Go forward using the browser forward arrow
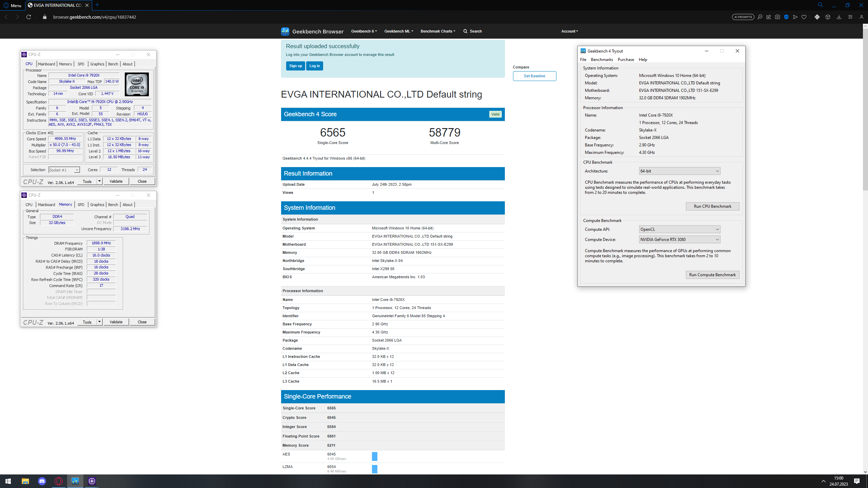Screen dimensions: 868x488 click(x=17, y=17)
